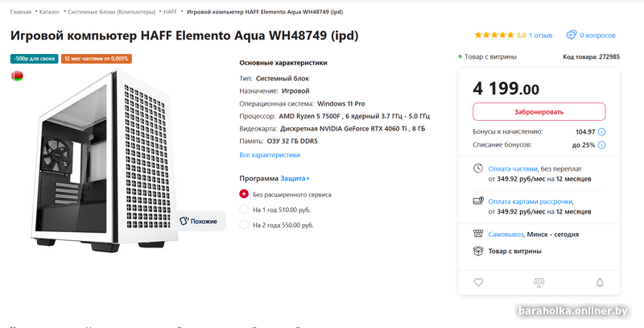The image size is (644, 328).
Task: Select 'На 1 год 510.00 руб.' option
Action: pyautogui.click(x=245, y=210)
